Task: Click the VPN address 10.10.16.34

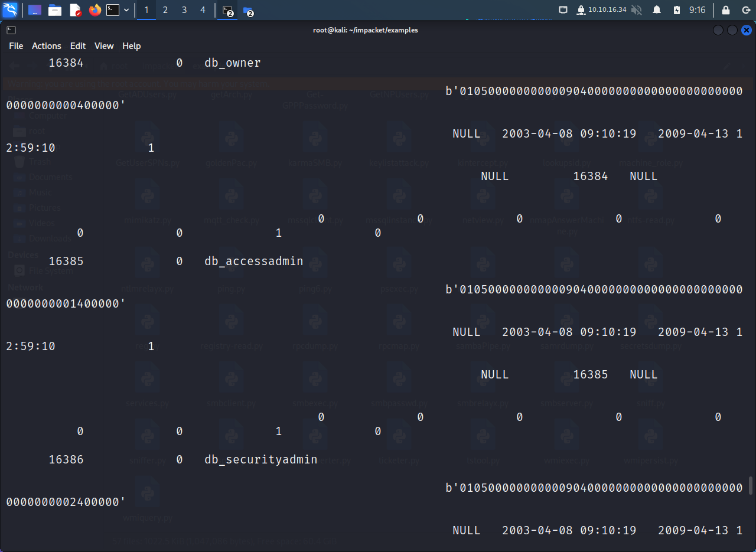Action: 607,10
